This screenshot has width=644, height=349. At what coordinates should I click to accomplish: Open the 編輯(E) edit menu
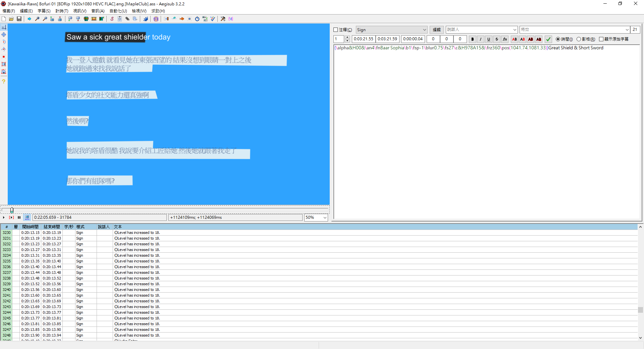point(26,11)
